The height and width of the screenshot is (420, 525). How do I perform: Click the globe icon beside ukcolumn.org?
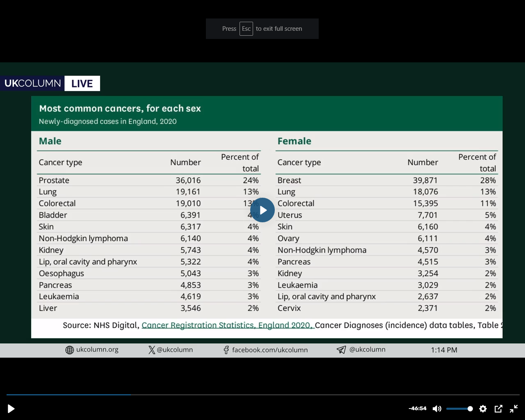pos(70,350)
